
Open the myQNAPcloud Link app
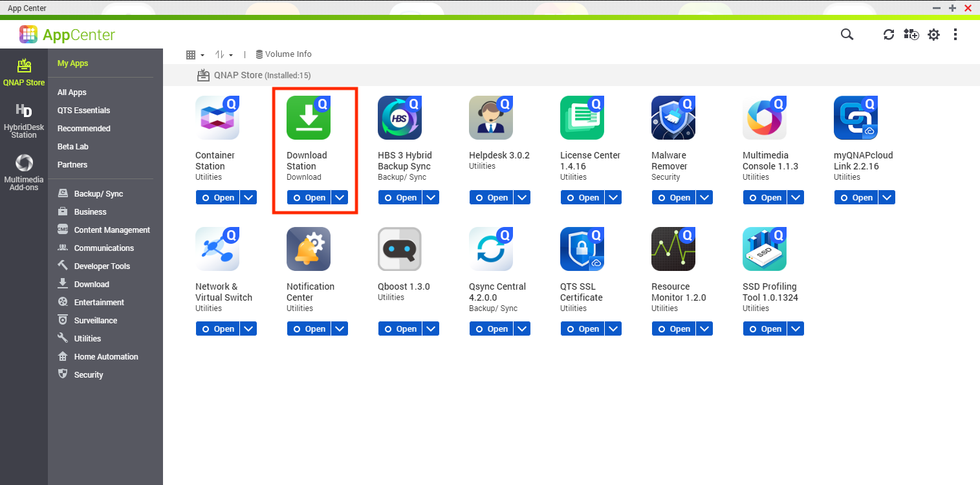coord(856,198)
